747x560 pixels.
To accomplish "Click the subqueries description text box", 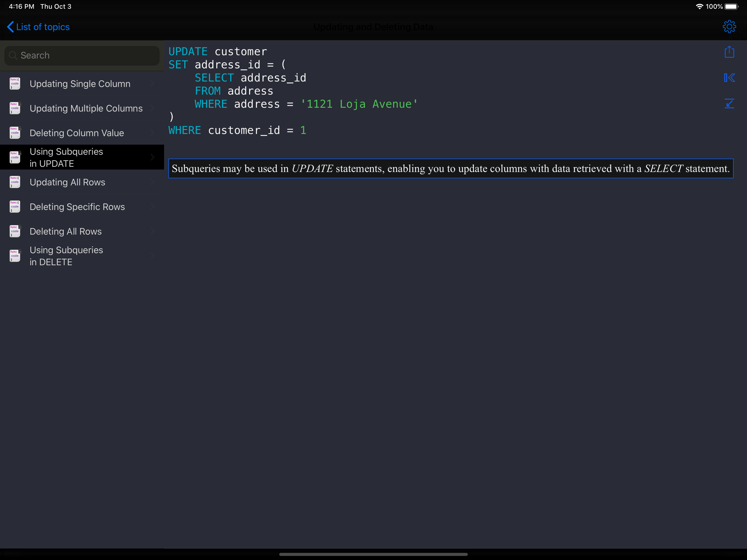I will (451, 168).
